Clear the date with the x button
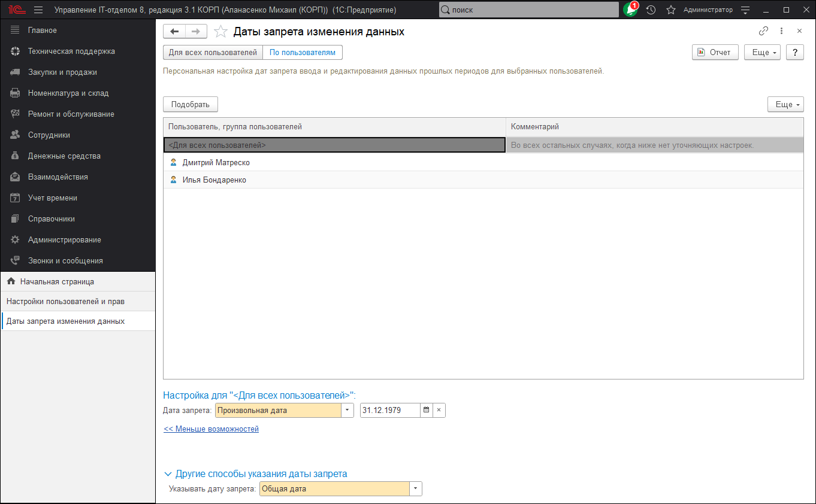 pyautogui.click(x=439, y=410)
